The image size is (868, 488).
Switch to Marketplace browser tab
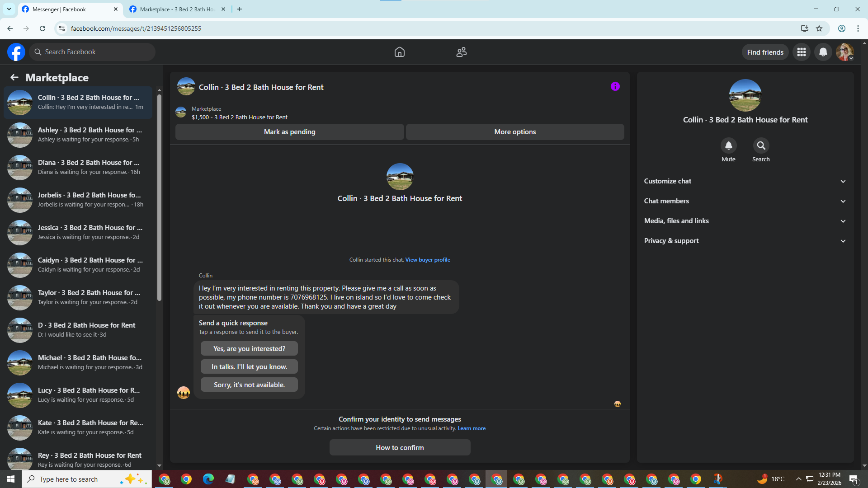coord(177,9)
